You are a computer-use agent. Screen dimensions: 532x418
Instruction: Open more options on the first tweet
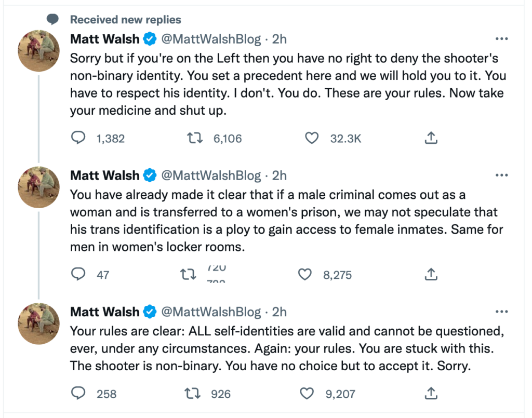click(x=501, y=39)
